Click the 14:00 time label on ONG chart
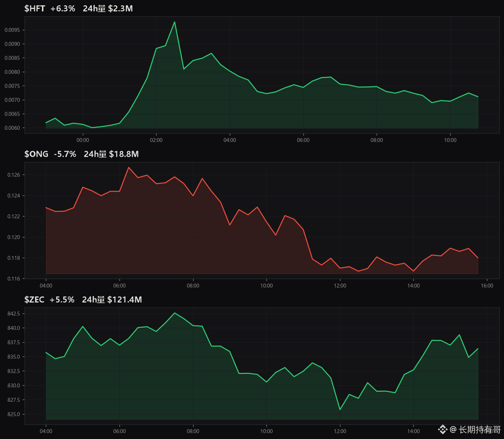This screenshot has height=439, width=504. (x=414, y=286)
